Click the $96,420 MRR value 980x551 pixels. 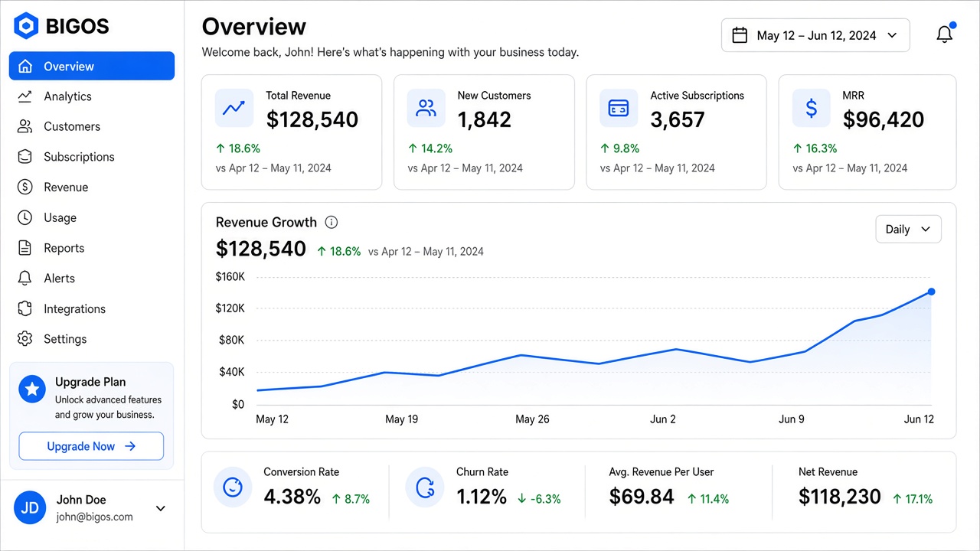click(x=884, y=119)
